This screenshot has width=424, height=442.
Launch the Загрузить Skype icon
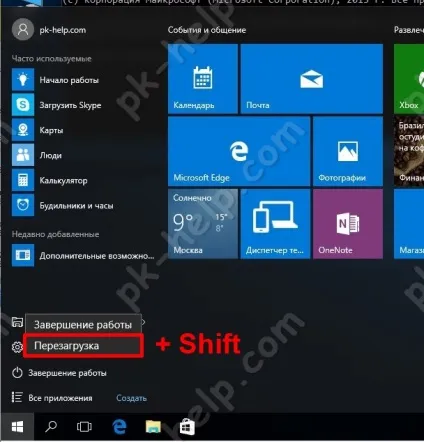click(x=23, y=105)
